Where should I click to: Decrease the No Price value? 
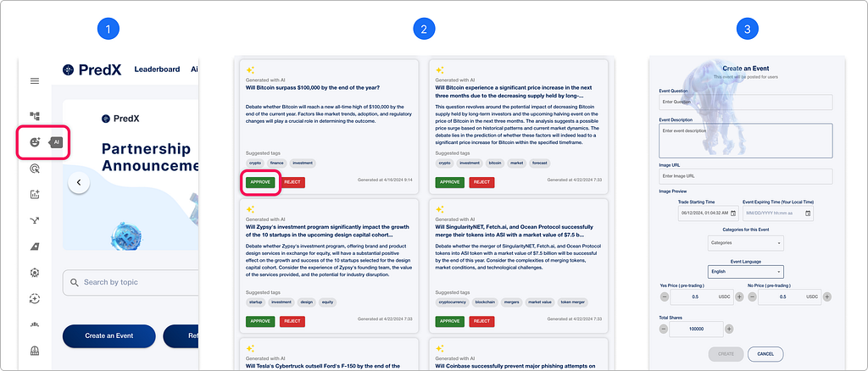pyautogui.click(x=752, y=297)
